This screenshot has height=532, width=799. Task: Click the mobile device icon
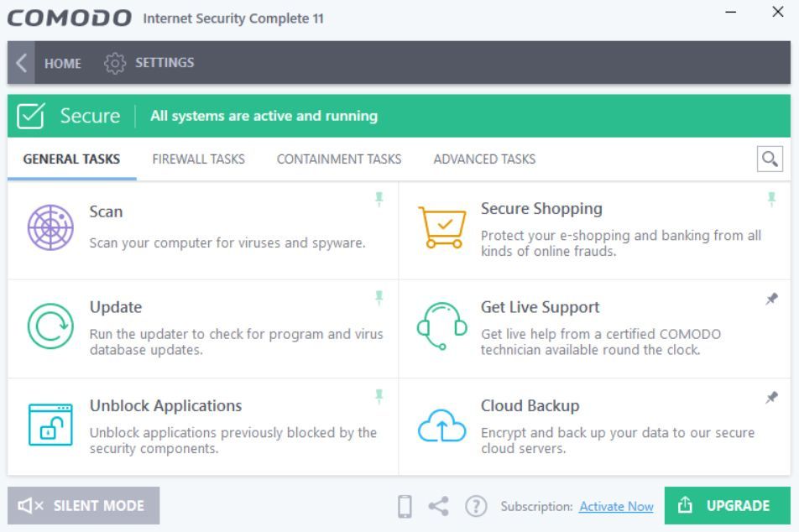pyautogui.click(x=405, y=506)
